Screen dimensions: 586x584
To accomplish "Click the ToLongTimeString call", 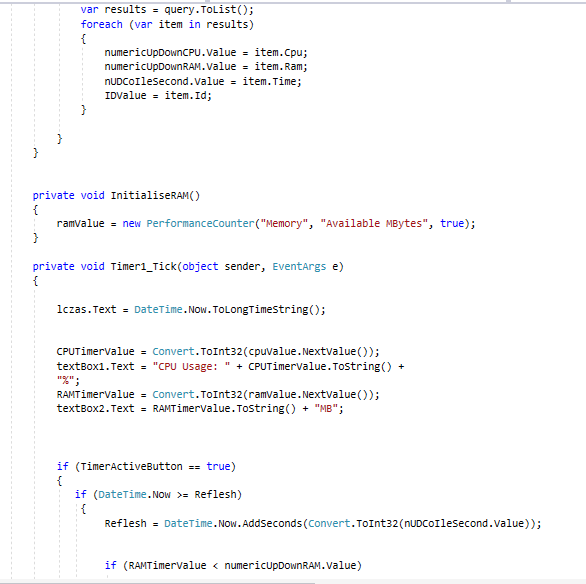I will (260, 309).
